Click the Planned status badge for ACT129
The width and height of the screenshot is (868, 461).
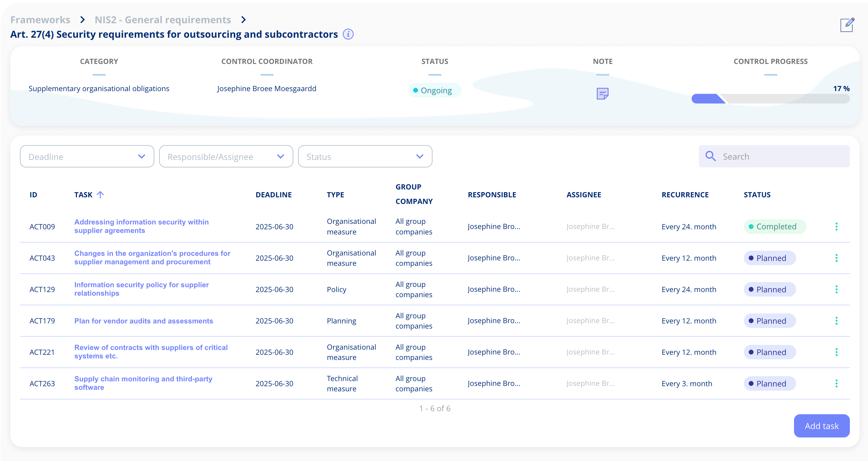click(770, 289)
